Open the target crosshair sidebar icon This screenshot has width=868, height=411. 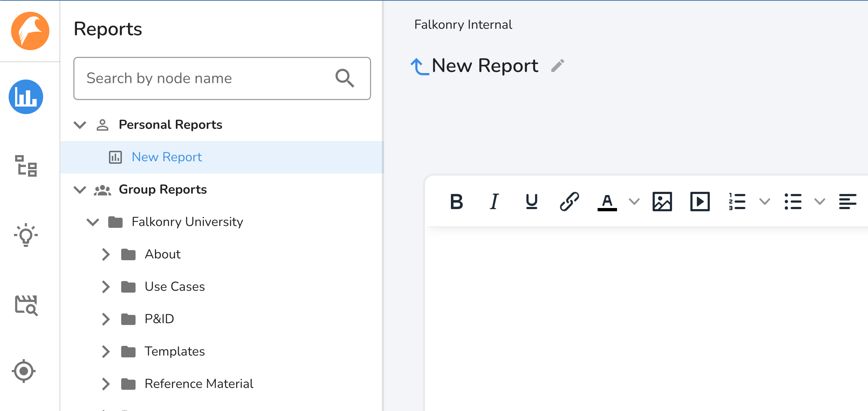pyautogui.click(x=24, y=371)
